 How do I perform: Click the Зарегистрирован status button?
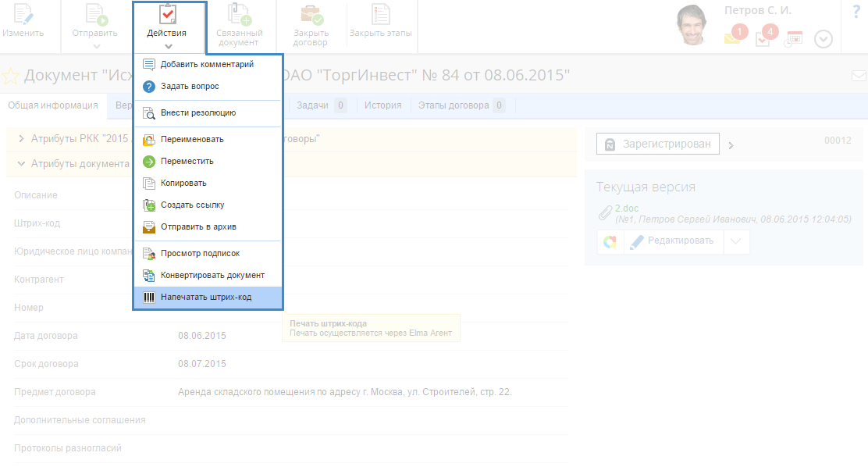point(658,144)
